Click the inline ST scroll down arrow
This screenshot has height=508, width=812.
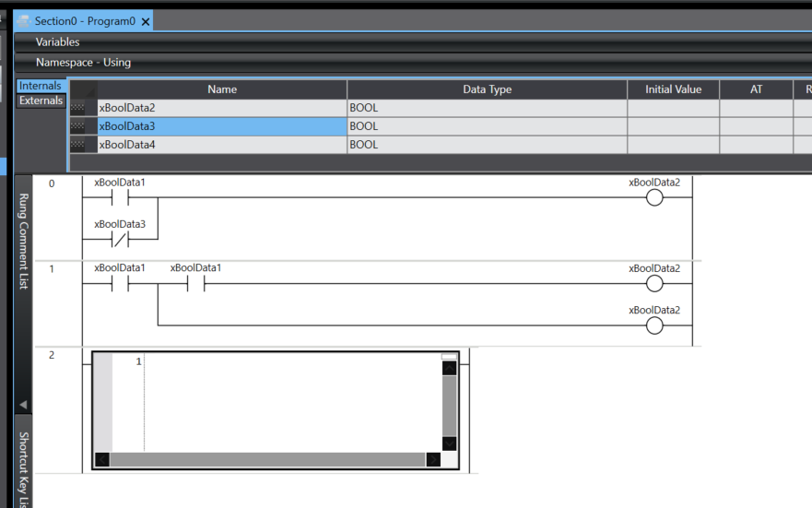click(x=449, y=443)
